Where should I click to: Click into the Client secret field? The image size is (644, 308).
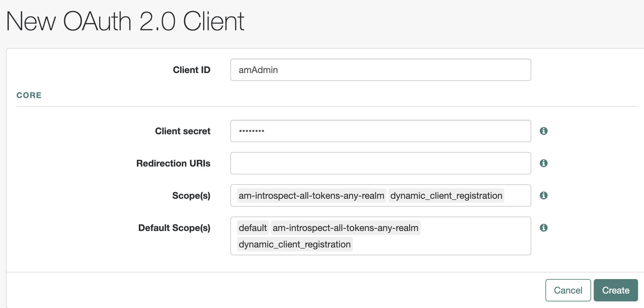coord(380,131)
